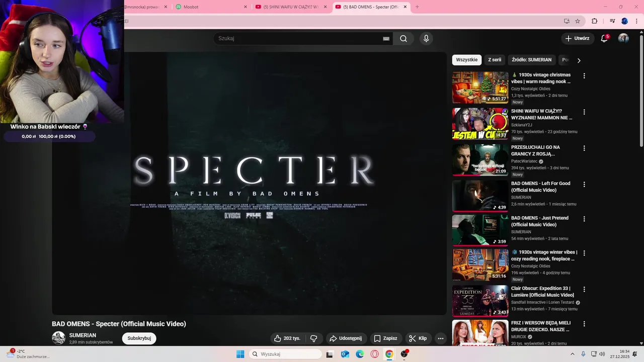The width and height of the screenshot is (644, 362).
Task: Open Chrome three-dot menu
Action: 635,21
